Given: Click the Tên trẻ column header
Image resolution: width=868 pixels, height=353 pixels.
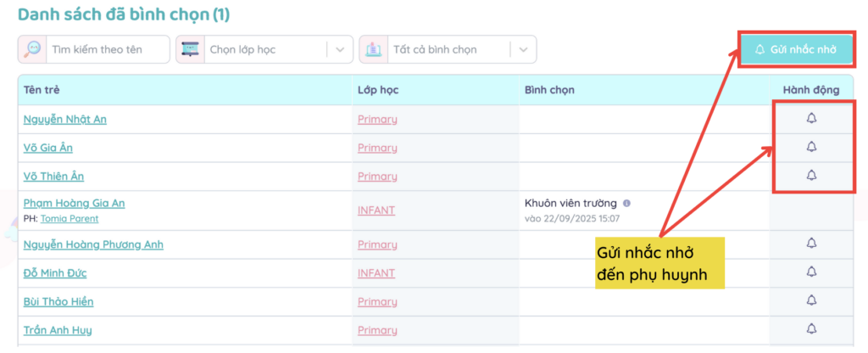Looking at the screenshot, I should [x=42, y=90].
